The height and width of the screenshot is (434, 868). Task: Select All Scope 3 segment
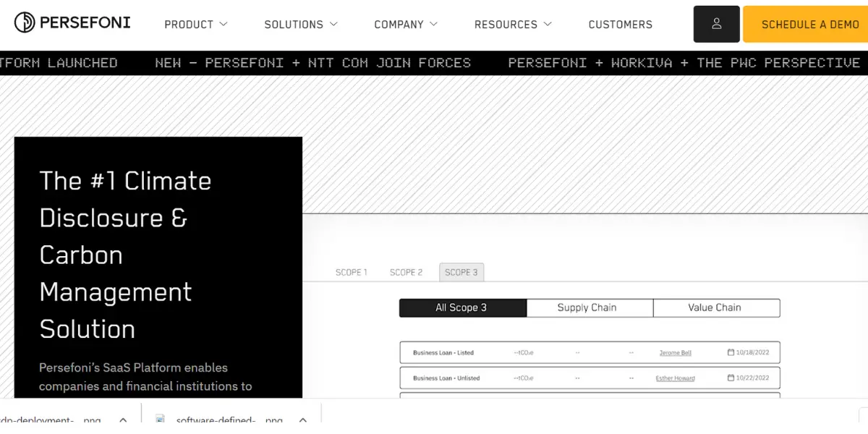pos(463,307)
